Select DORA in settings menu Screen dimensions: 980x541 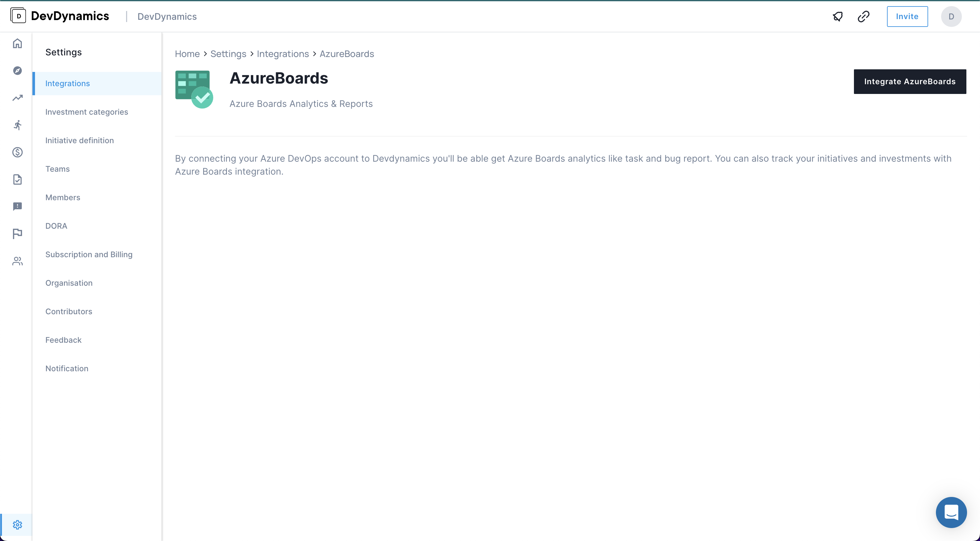tap(56, 226)
